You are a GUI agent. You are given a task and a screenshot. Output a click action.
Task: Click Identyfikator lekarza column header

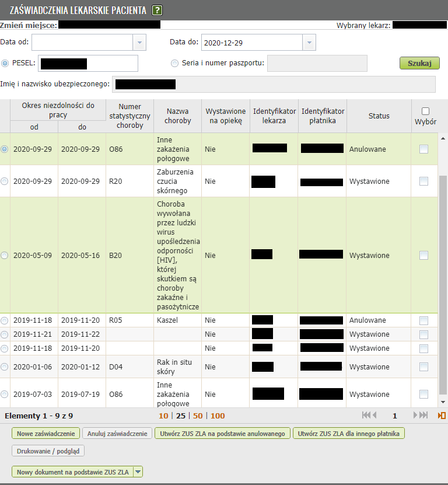pyautogui.click(x=274, y=116)
